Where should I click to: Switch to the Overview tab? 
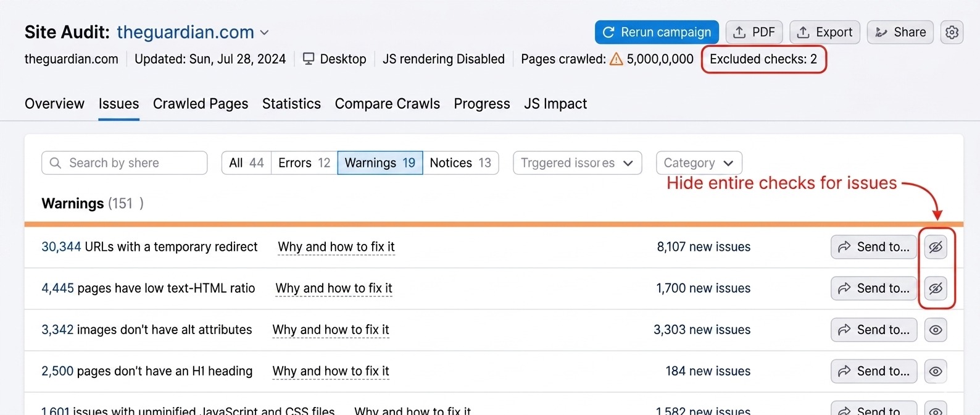pos(54,104)
